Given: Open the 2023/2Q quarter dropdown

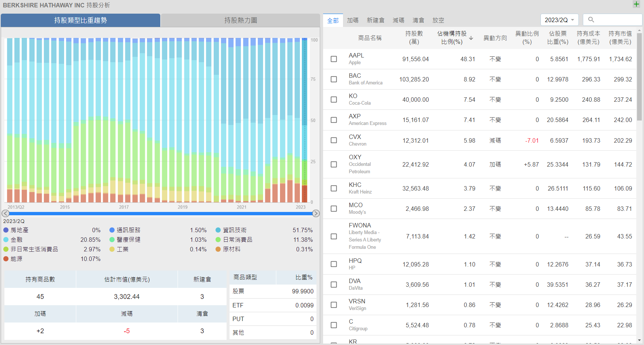Looking at the screenshot, I should point(559,20).
